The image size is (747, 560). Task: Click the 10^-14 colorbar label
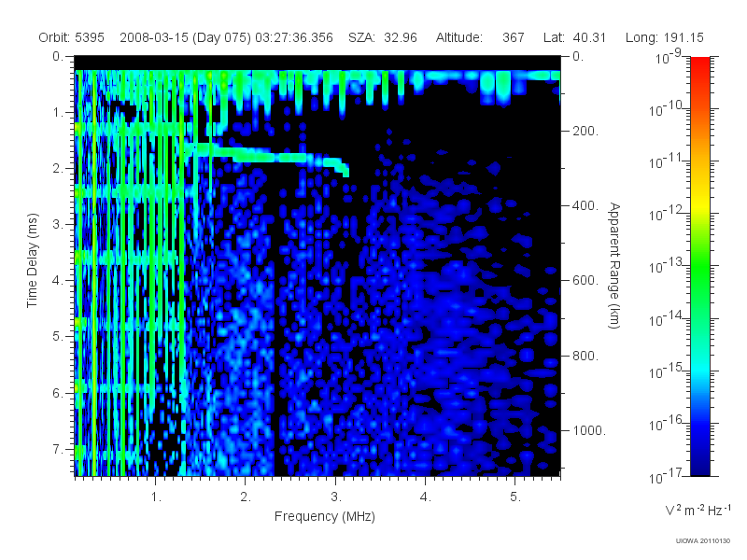pyautogui.click(x=668, y=318)
